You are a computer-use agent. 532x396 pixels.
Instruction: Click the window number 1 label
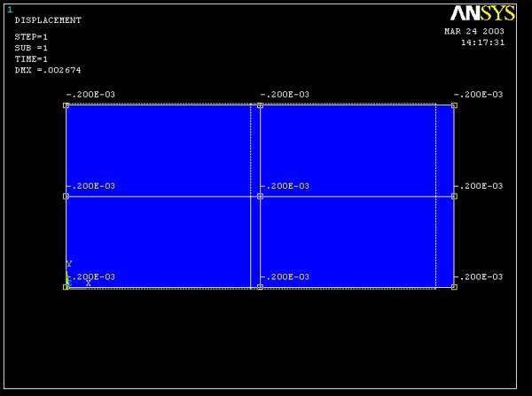pyautogui.click(x=10, y=10)
